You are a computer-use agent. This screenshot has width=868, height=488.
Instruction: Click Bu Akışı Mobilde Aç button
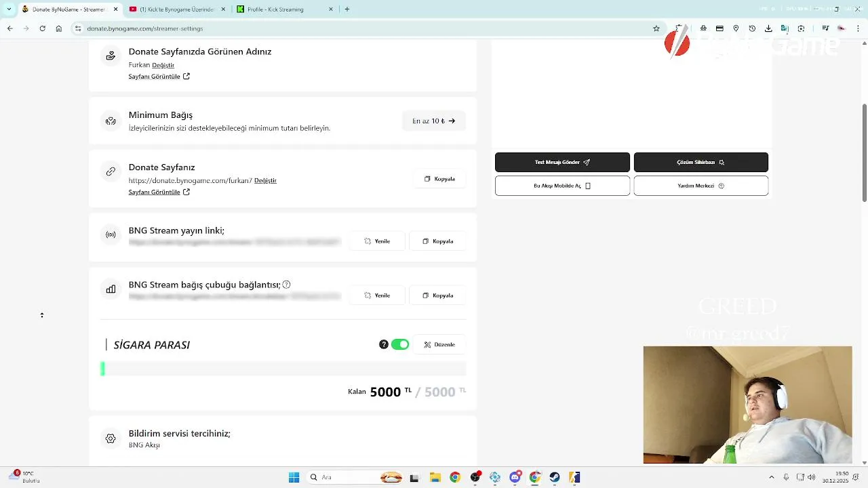[562, 186]
